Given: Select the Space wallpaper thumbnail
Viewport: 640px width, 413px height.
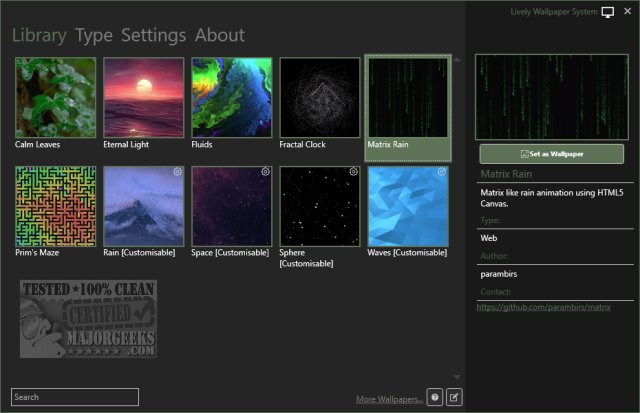Looking at the screenshot, I should 232,206.
